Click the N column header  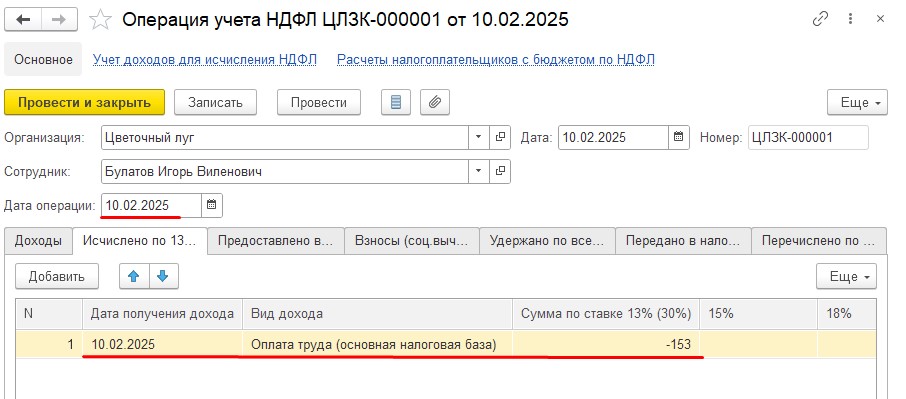(x=49, y=314)
